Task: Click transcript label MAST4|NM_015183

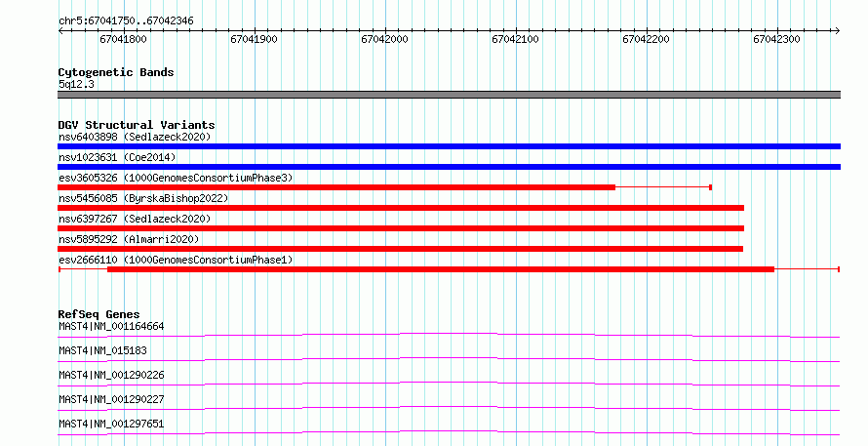Action: click(102, 350)
